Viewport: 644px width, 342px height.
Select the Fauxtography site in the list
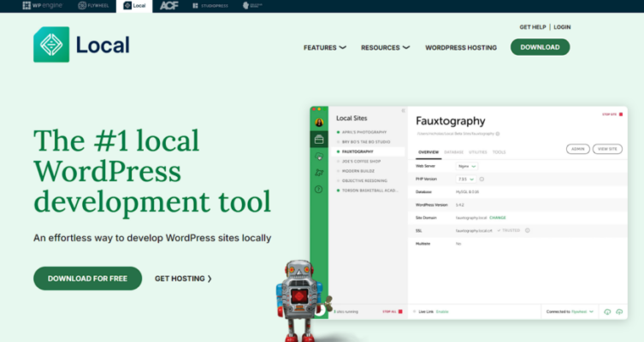pos(369,151)
